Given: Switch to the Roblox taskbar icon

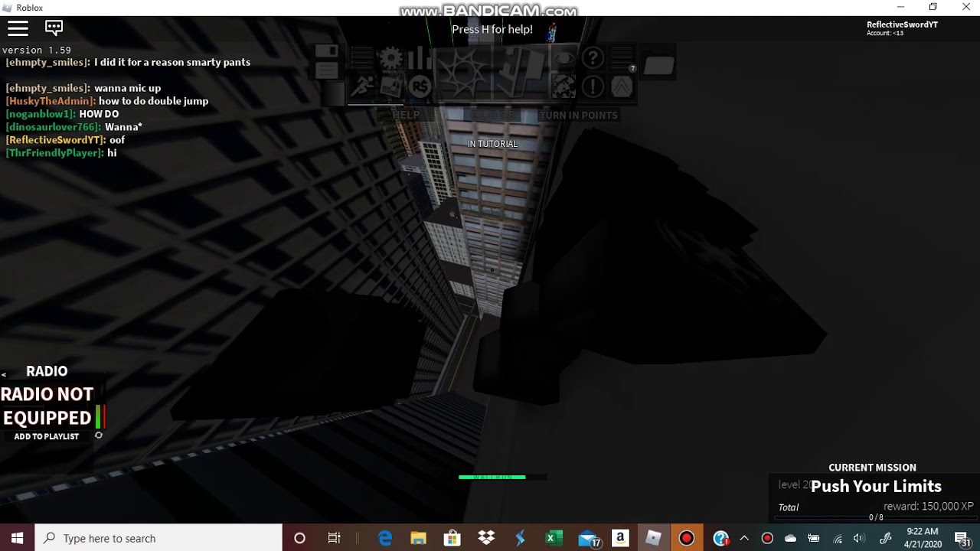Looking at the screenshot, I should point(653,538).
